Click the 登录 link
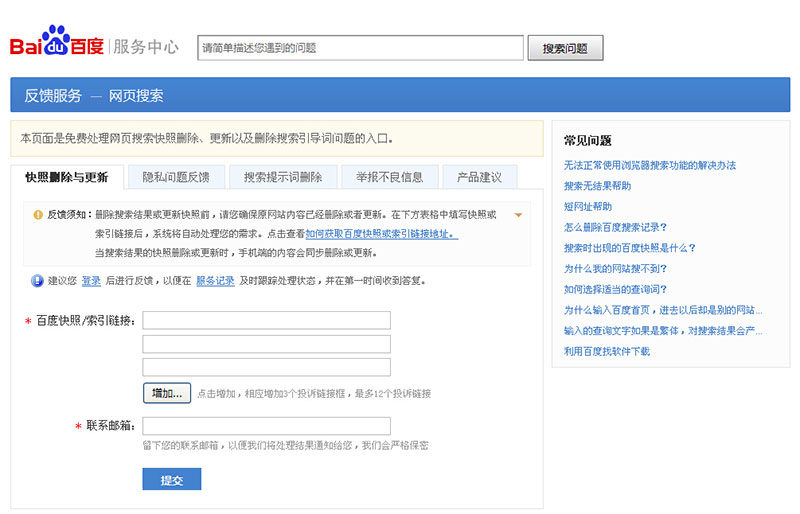This screenshot has height=514, width=800. click(91, 281)
